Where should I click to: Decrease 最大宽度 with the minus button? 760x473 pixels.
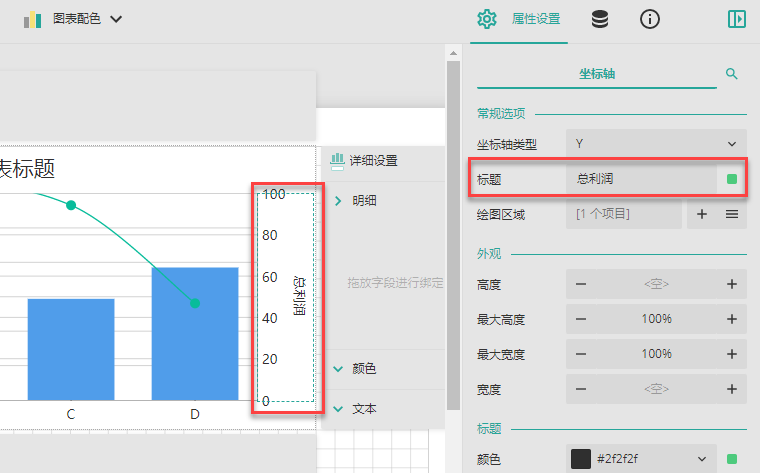tap(581, 354)
